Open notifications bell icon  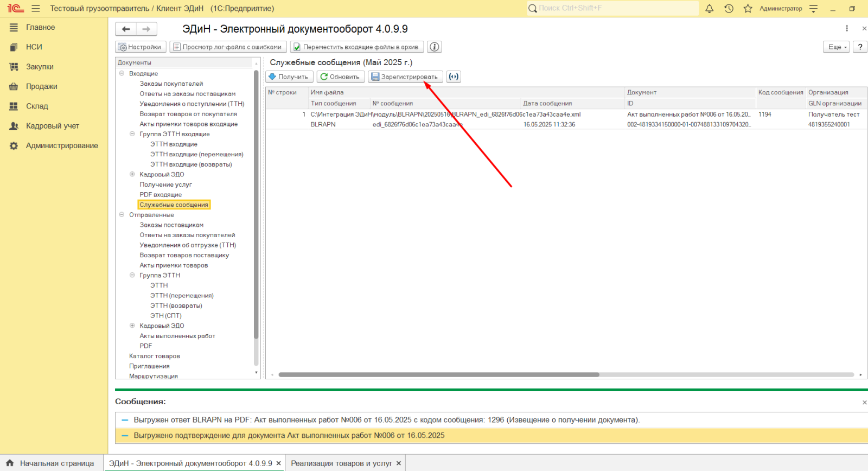click(x=709, y=8)
